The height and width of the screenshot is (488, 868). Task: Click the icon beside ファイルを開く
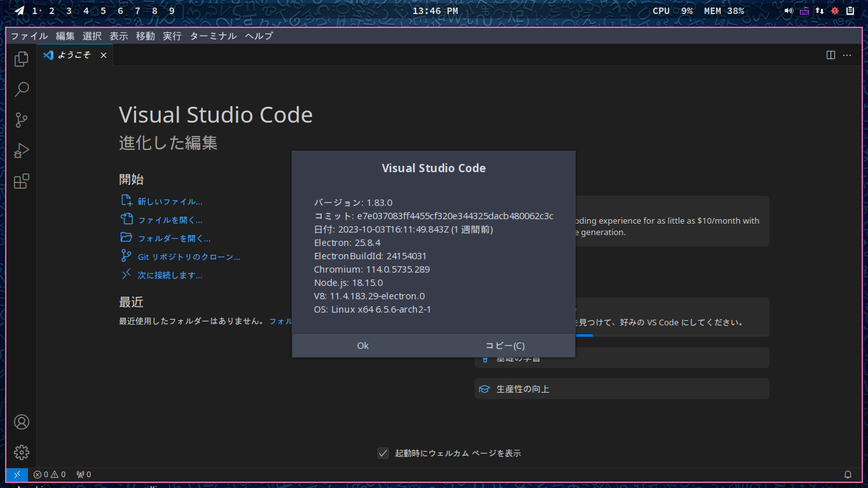(126, 219)
